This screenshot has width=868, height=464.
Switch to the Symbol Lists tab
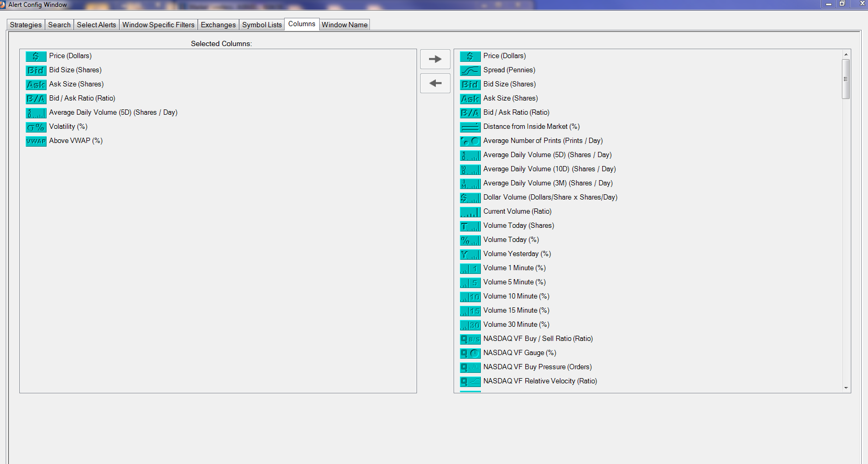[262, 25]
